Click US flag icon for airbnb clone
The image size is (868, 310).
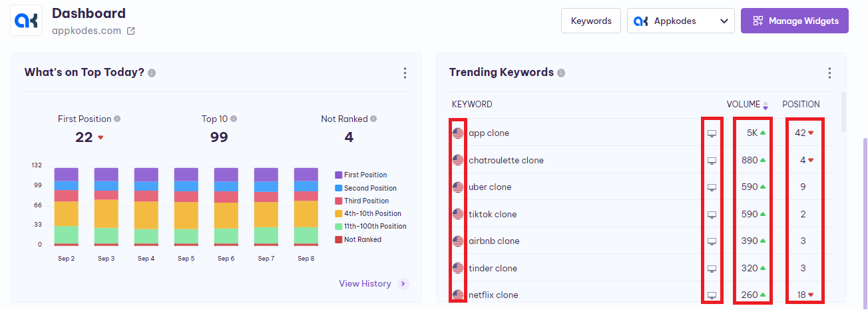tap(458, 241)
